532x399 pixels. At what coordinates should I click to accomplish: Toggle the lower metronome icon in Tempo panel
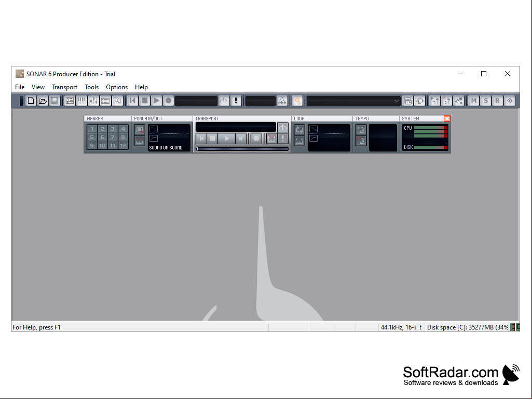coord(361,141)
